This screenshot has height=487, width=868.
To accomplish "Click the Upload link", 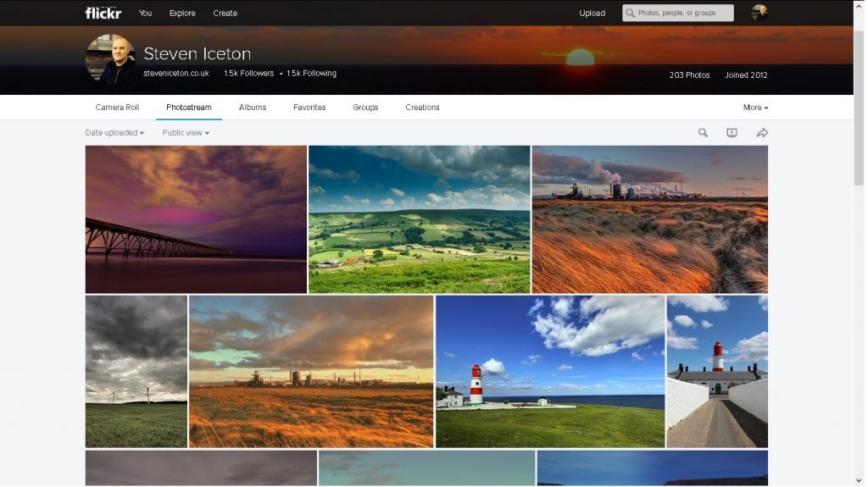I will click(x=592, y=14).
